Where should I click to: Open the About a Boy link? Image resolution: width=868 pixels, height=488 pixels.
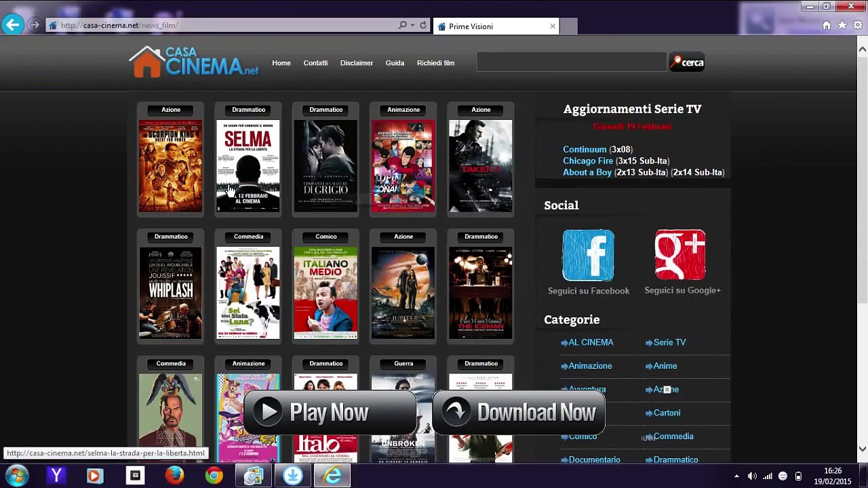(587, 172)
